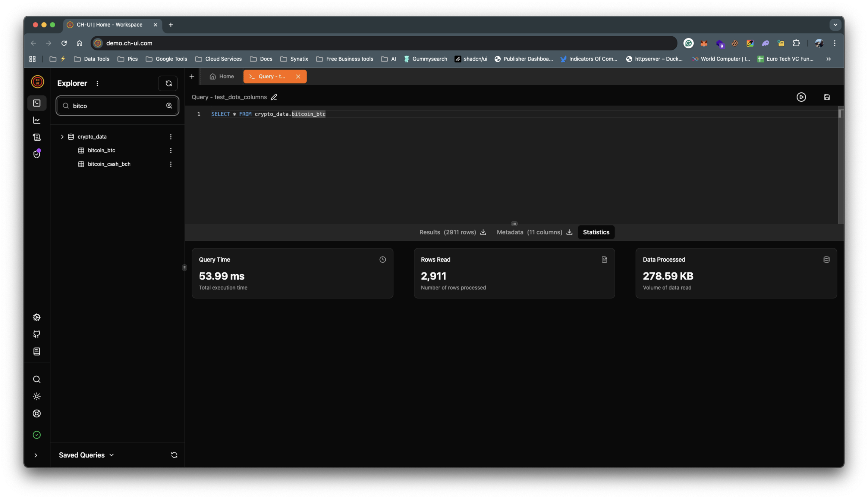The height and width of the screenshot is (499, 868).
Task: Open the Google apps grid icon
Action: [32, 59]
